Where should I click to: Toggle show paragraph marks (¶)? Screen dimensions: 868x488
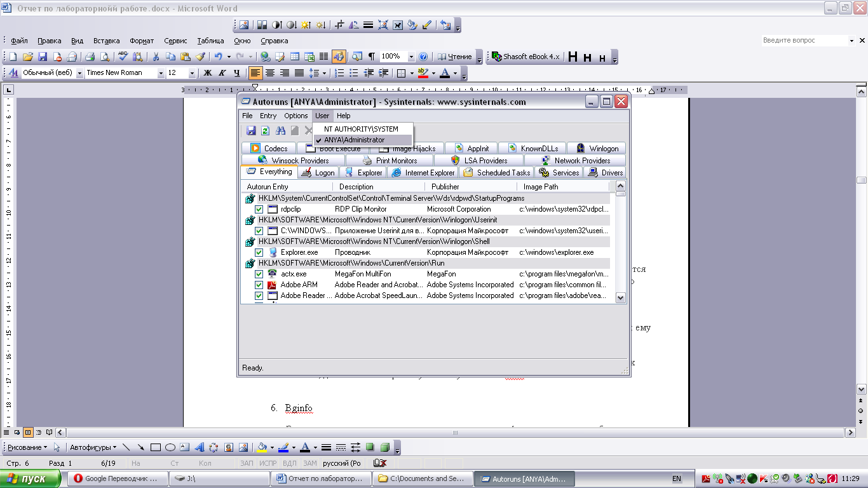372,57
